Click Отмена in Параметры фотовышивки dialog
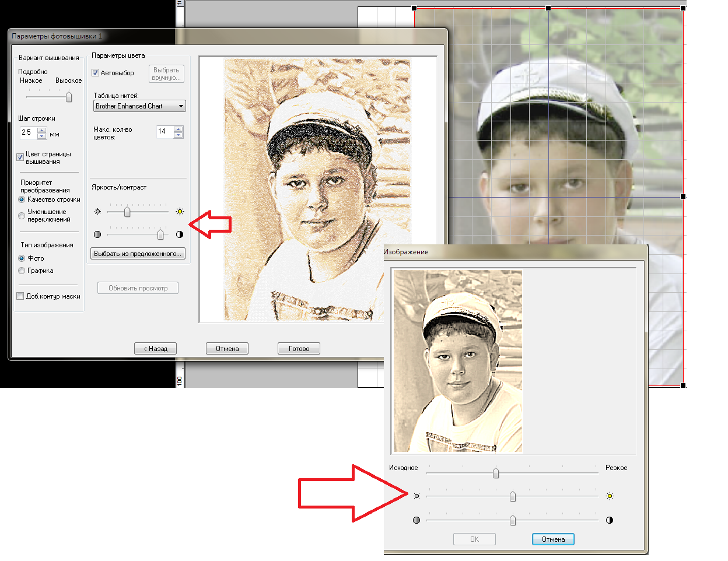Screen dimensions: 728x561 point(227,349)
